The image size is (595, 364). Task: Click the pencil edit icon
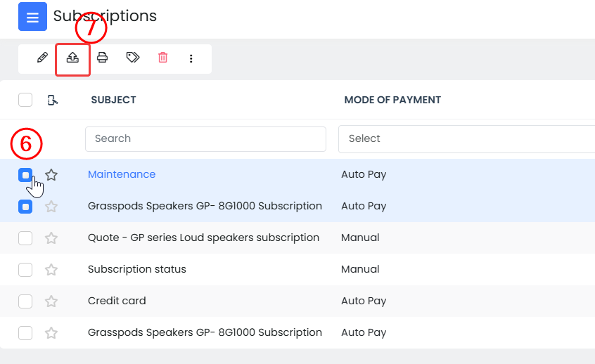pos(42,58)
